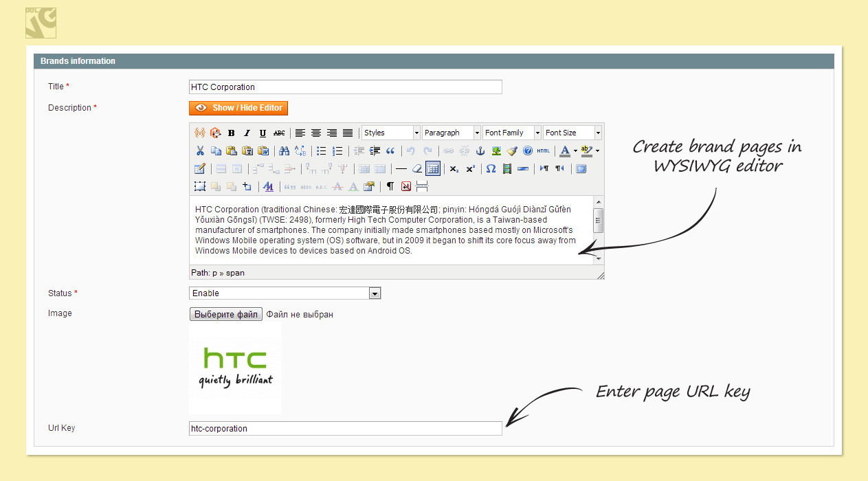Open the Styles dropdown
The width and height of the screenshot is (868, 481).
click(x=390, y=133)
